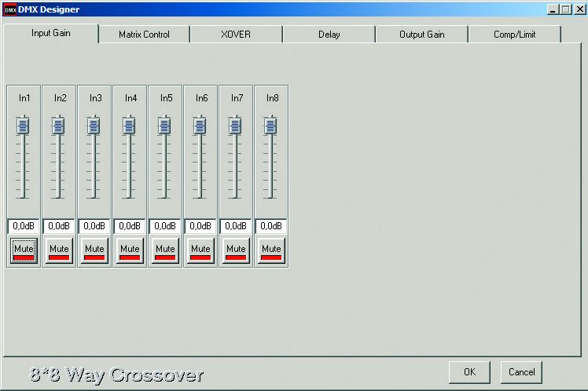Screen dimensions: 588x391
Task: Toggle the In4 Mute button
Action: [x=130, y=250]
